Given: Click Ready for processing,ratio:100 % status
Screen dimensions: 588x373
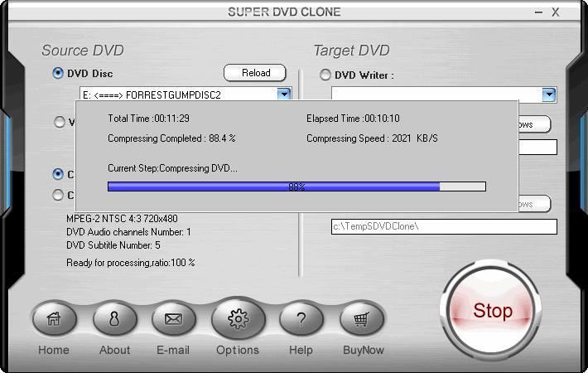Looking at the screenshot, I should 131,262.
